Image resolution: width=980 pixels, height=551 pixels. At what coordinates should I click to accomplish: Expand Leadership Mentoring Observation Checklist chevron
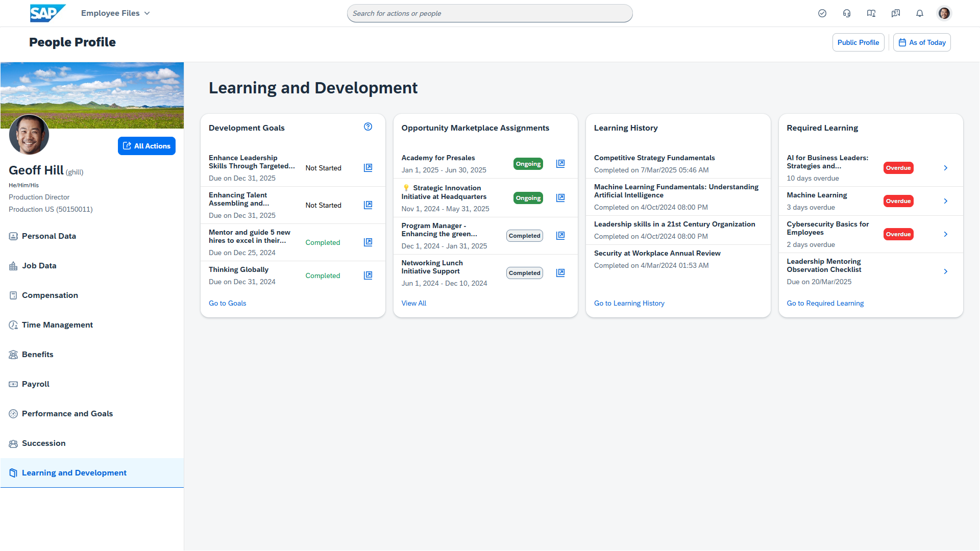(946, 271)
